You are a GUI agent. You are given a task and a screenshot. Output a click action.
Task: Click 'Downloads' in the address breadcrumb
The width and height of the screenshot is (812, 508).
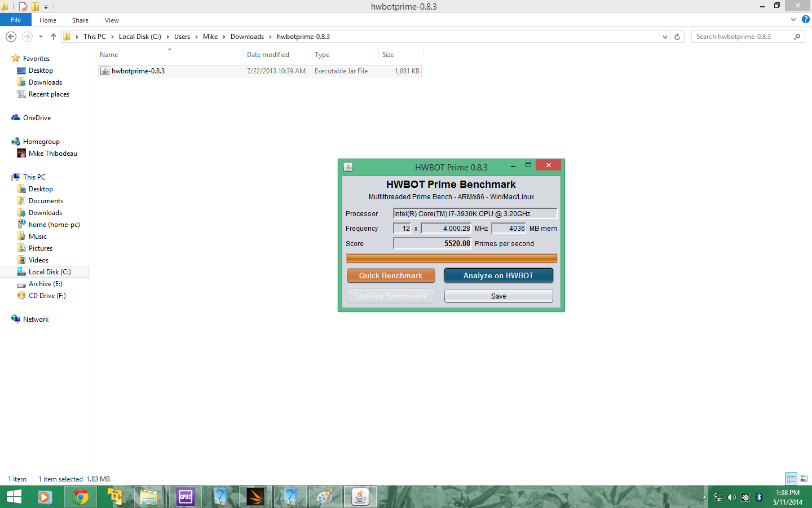pyautogui.click(x=247, y=37)
